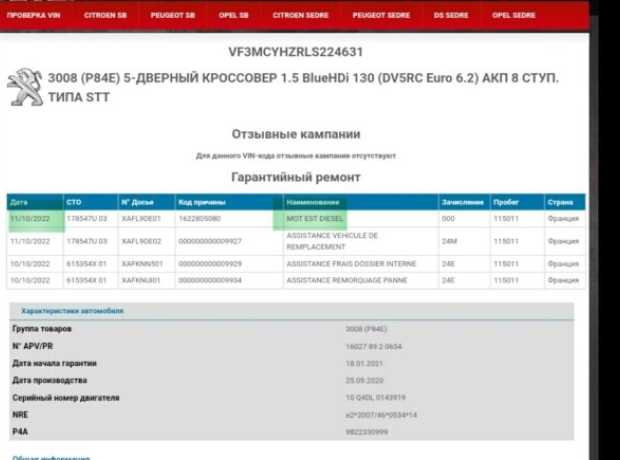Click reason code 1622805080

click(x=199, y=219)
